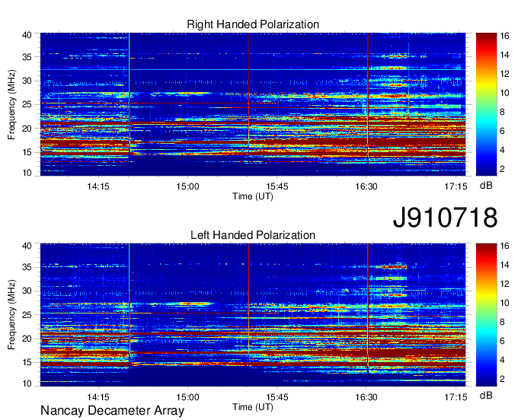Image resolution: width=518 pixels, height=420 pixels.
Task: Click 40 MHz tick of Right Handed plot
Action: tap(27, 35)
